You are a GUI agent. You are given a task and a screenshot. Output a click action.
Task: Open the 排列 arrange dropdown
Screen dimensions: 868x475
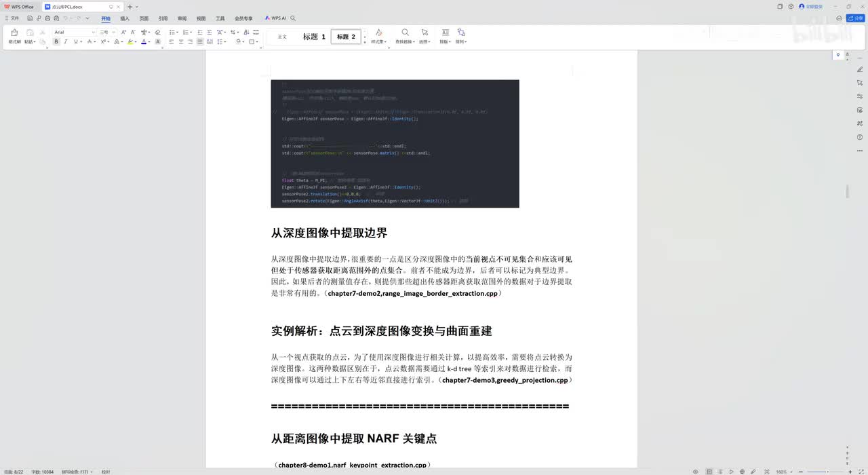tap(461, 37)
